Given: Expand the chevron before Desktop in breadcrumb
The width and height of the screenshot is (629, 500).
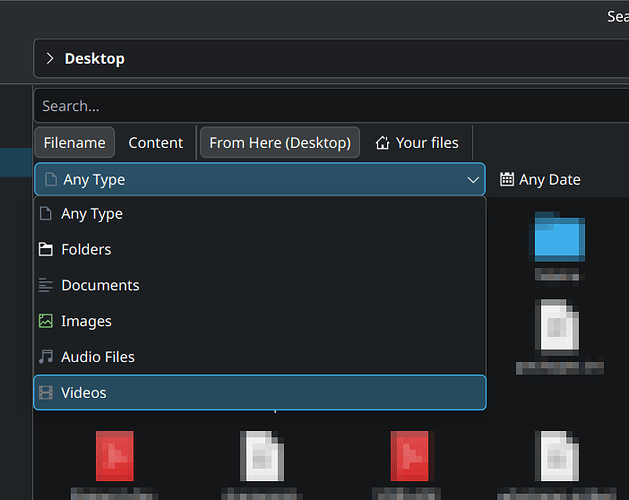Looking at the screenshot, I should 50,59.
